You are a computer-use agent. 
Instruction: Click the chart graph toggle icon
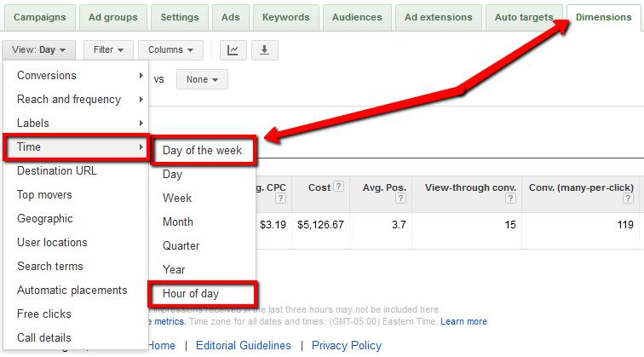(x=233, y=50)
